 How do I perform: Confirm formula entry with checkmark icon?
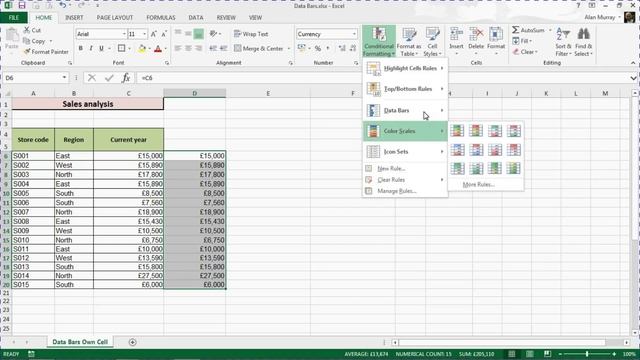(x=109, y=78)
